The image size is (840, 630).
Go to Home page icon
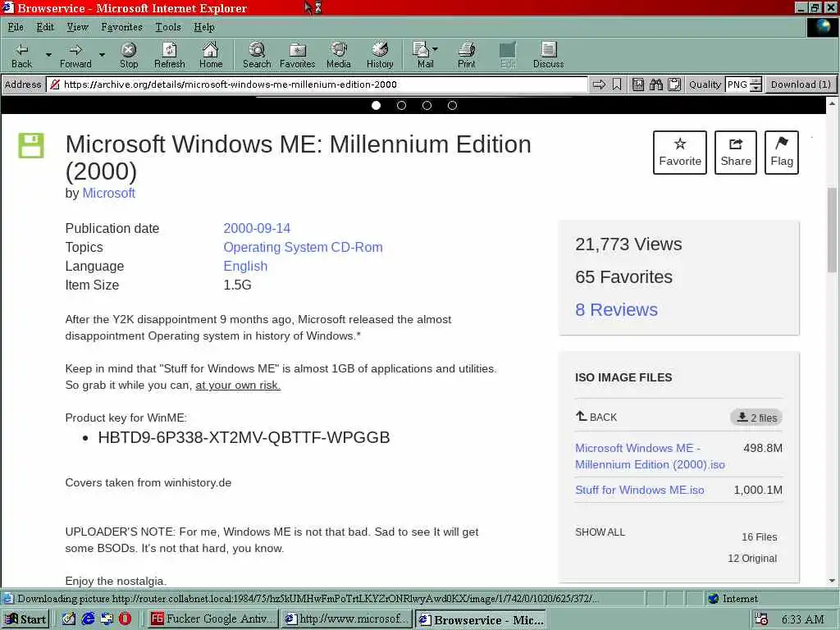click(211, 55)
